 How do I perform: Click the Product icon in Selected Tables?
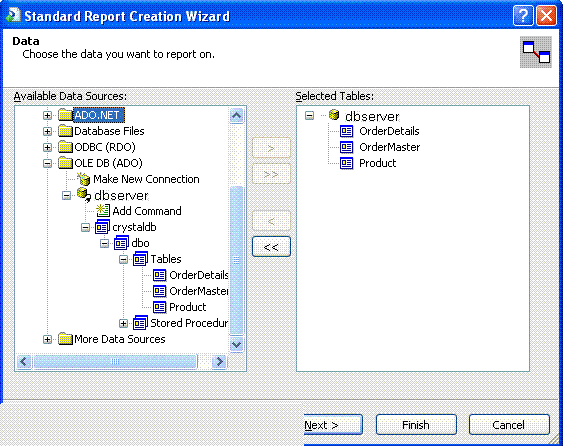tap(346, 163)
